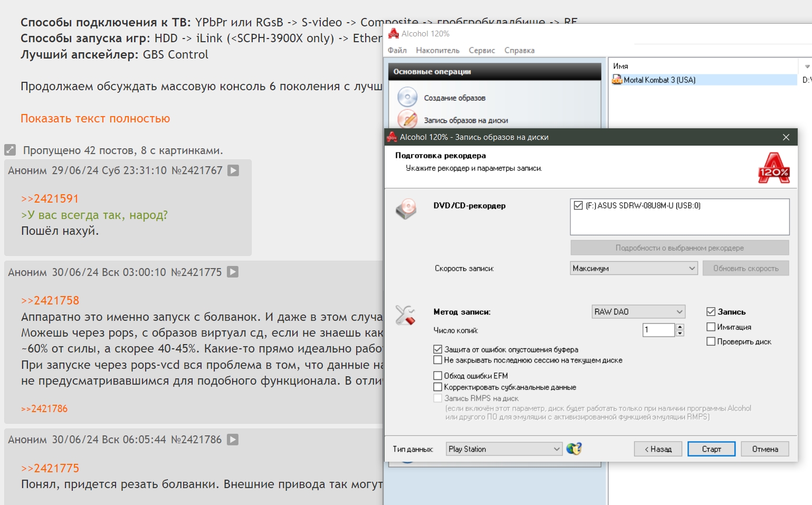Click the 'Метод записи' tools icon

pos(405,315)
